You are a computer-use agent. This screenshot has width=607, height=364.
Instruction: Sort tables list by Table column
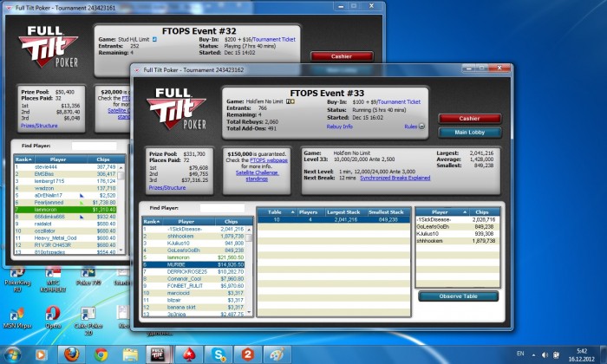[x=277, y=212]
